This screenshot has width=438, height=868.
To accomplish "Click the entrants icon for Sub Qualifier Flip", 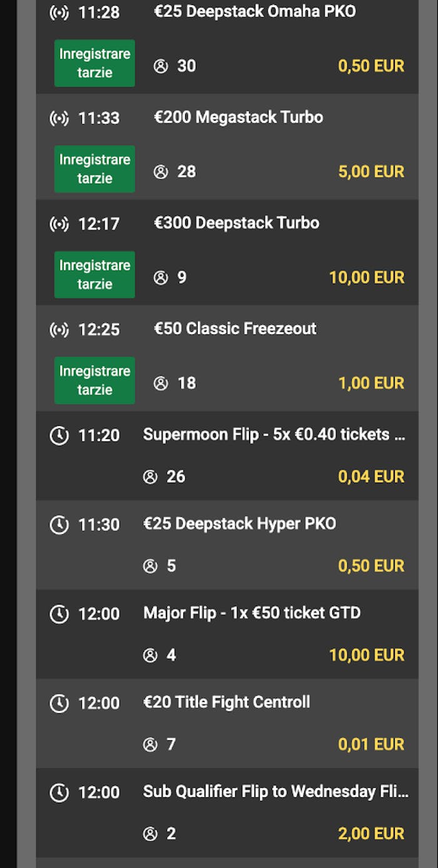I will pyautogui.click(x=150, y=834).
